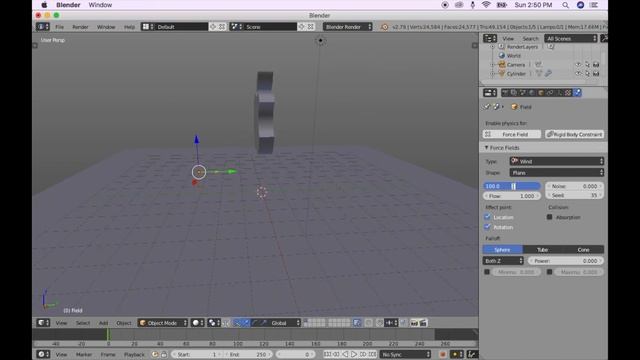The height and width of the screenshot is (360, 640).
Task: Open the Info editor type icon in the top header
Action: (43, 27)
